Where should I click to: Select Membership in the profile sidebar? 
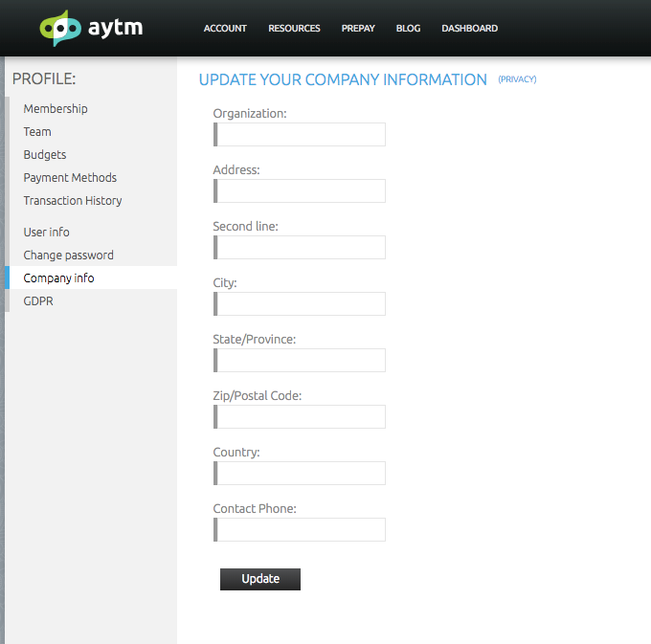tap(56, 109)
